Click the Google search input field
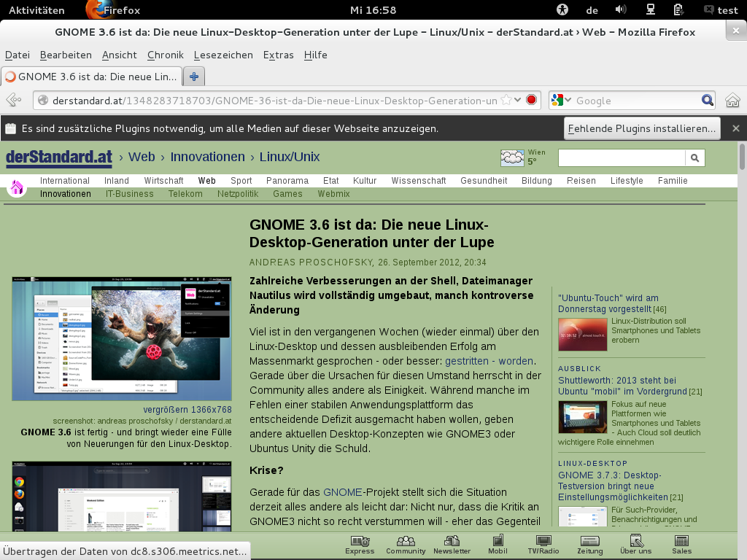The width and height of the screenshot is (747, 560). (636, 101)
